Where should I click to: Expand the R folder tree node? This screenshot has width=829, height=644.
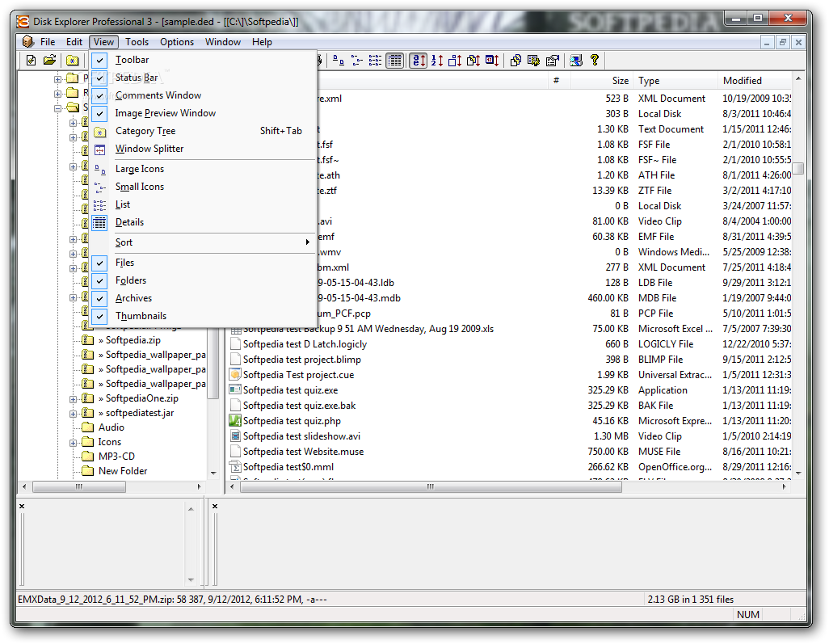tap(57, 94)
